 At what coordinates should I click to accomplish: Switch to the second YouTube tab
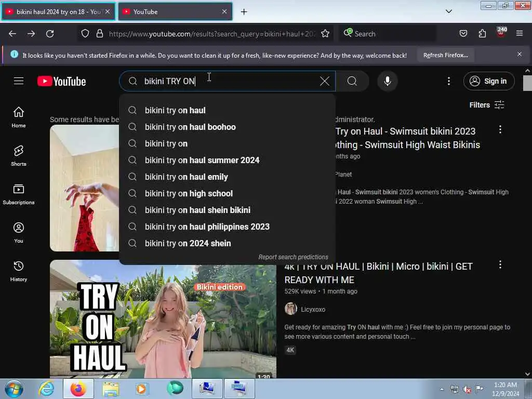[175, 11]
